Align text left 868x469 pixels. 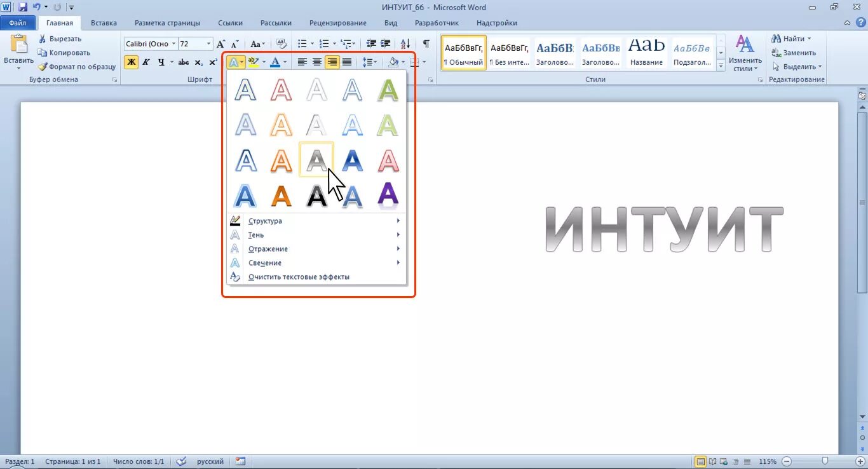click(302, 62)
